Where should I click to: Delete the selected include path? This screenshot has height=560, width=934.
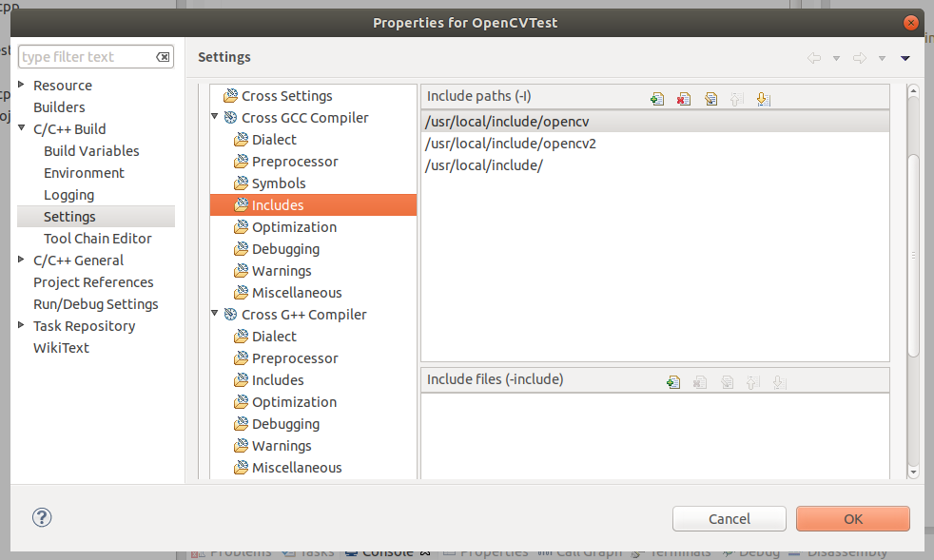pos(684,99)
